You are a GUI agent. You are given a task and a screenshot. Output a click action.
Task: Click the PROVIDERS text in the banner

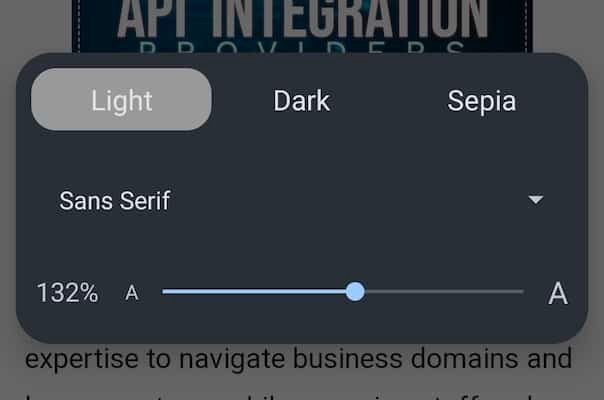pyautogui.click(x=302, y=47)
